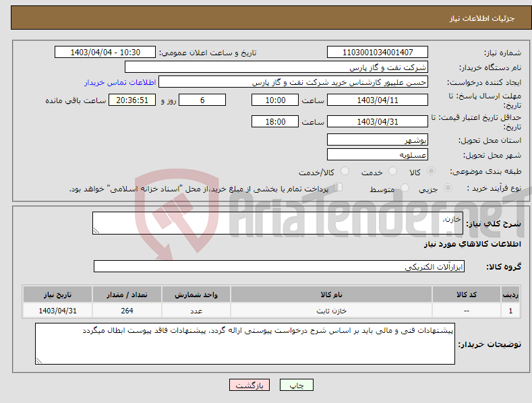Select the خدمت radio button
Screen dimensions: 532x403
coord(392,171)
